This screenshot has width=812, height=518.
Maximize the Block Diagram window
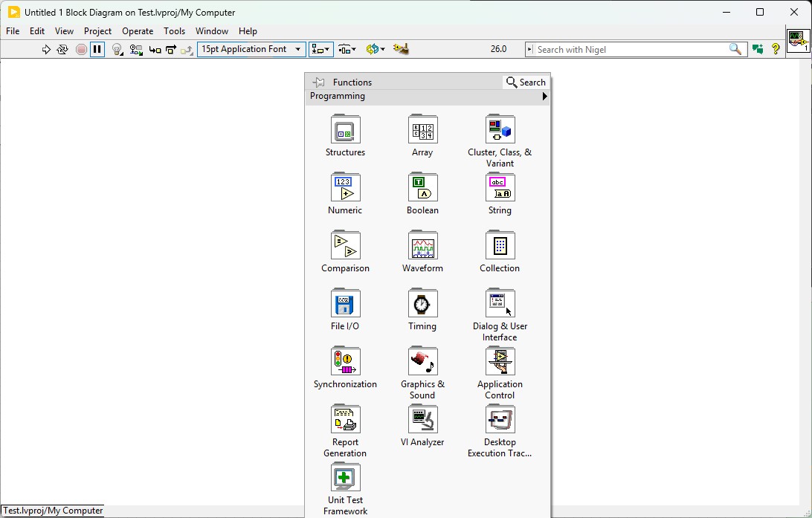click(760, 12)
